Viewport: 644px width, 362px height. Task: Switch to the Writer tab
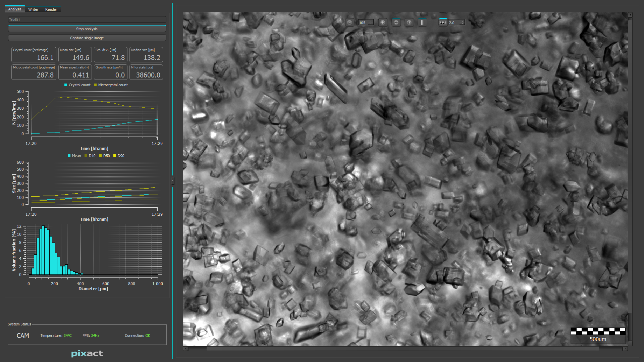(33, 9)
